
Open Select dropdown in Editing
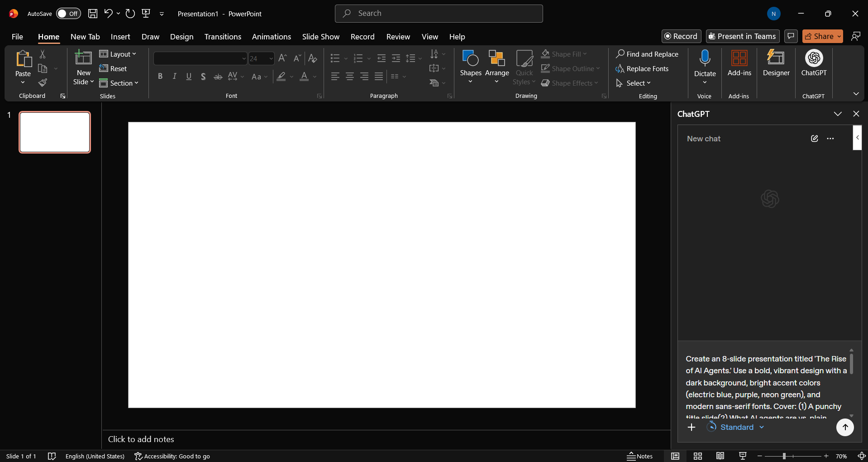(x=633, y=83)
